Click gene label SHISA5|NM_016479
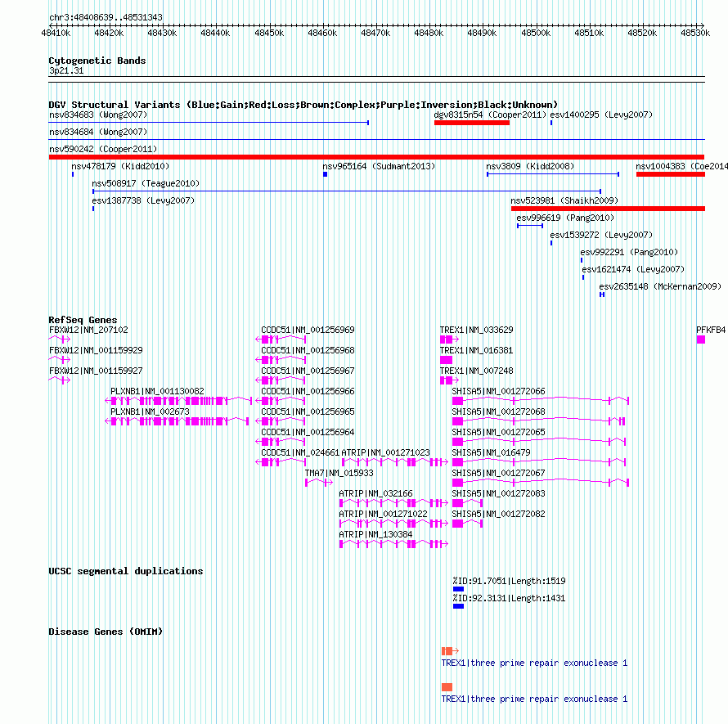The image size is (728, 724). click(x=491, y=452)
